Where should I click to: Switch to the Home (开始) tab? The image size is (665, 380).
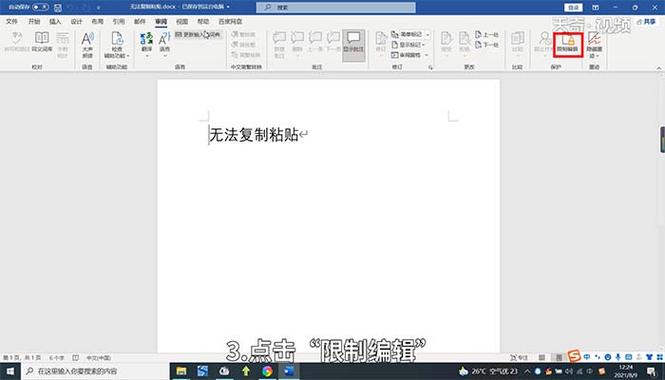point(34,21)
